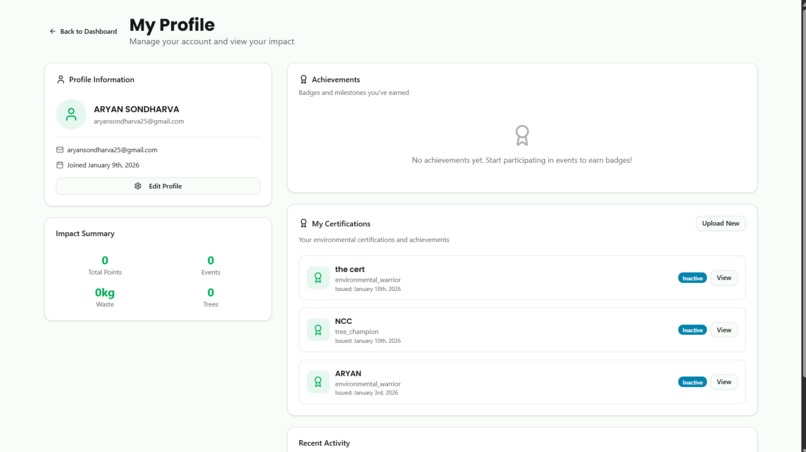Click 'Issued: January 18th, 2026' text
Image resolution: width=806 pixels, height=452 pixels.
368,289
